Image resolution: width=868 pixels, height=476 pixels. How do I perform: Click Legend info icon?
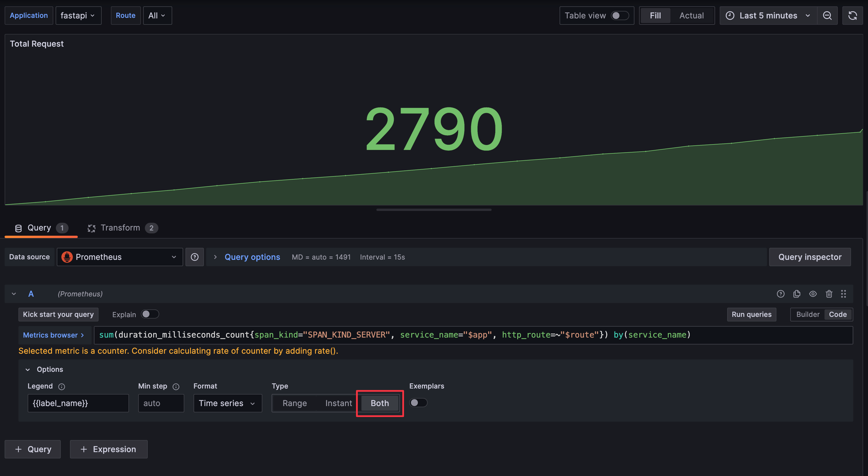pos(61,386)
